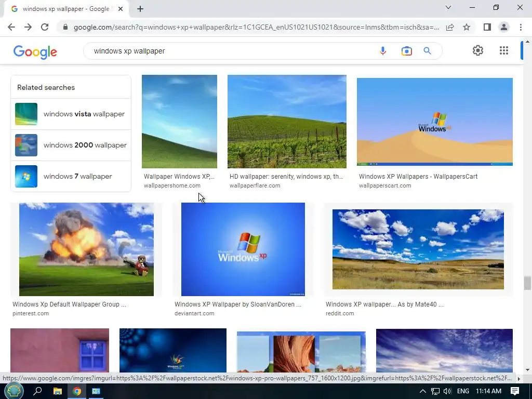The image size is (532, 399).
Task: Open File Explorer from taskbar
Action: (x=58, y=391)
